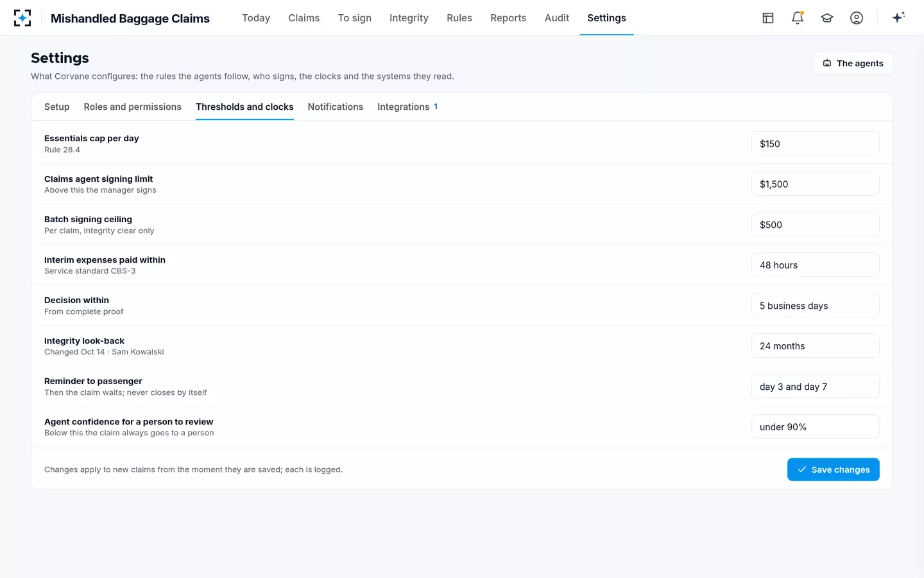Click 'Above this the manager signs' text
The height and width of the screenshot is (578, 924).
point(100,190)
